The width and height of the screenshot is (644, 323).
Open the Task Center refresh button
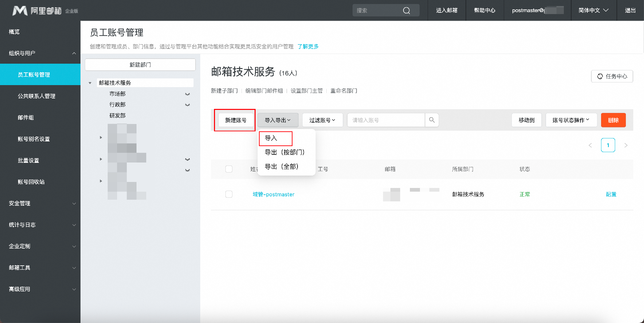612,76
